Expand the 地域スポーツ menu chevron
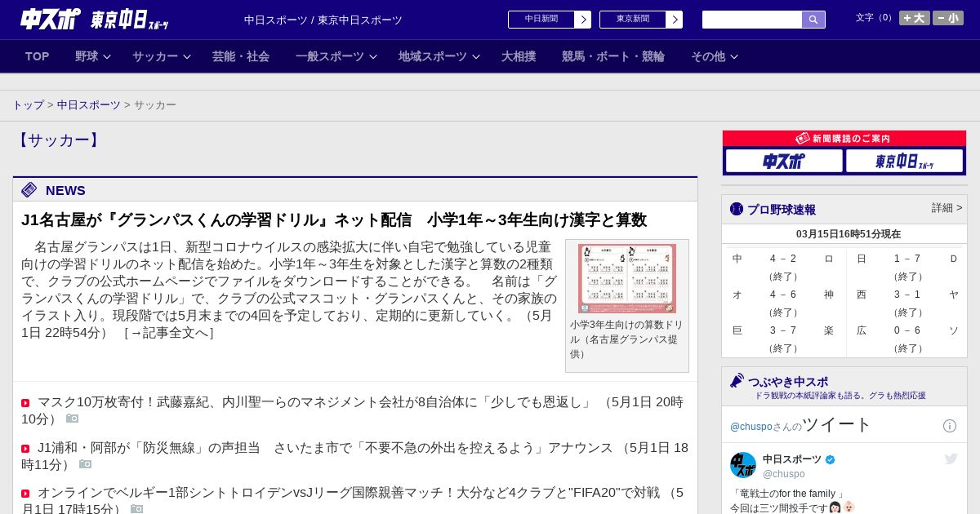Image resolution: width=980 pixels, height=514 pixels. pyautogui.click(x=476, y=57)
